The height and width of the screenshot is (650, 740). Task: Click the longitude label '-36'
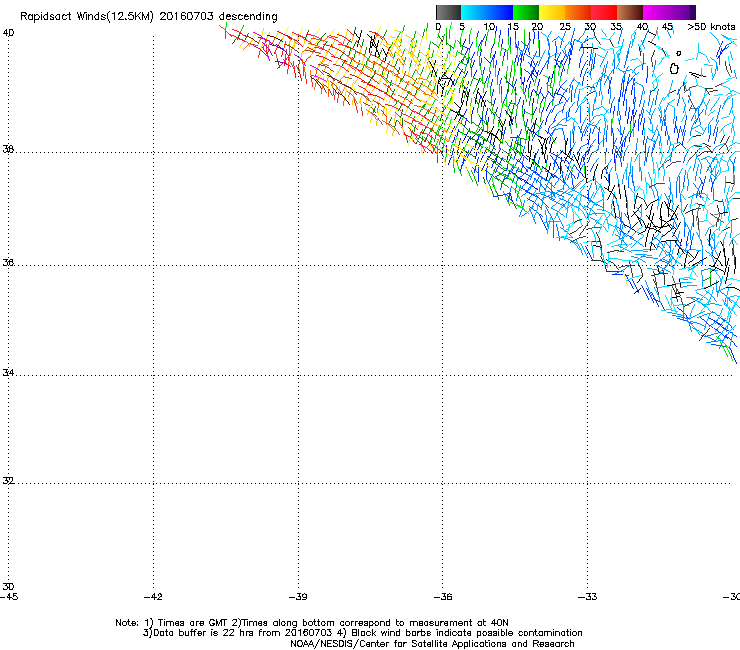tap(443, 597)
